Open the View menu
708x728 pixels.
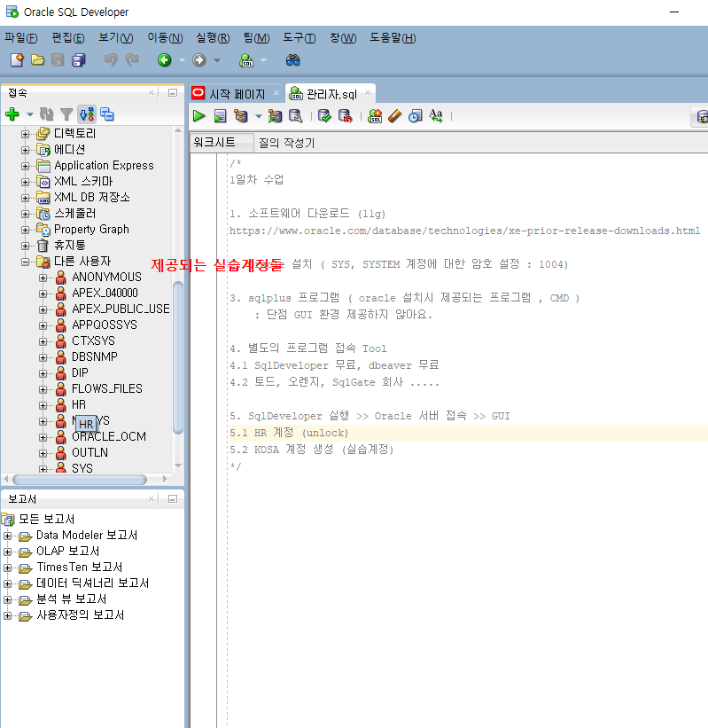point(115,37)
